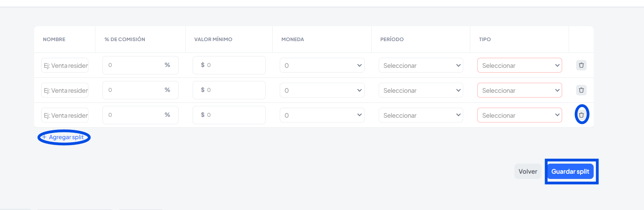Delete the first split row

[x=581, y=66]
